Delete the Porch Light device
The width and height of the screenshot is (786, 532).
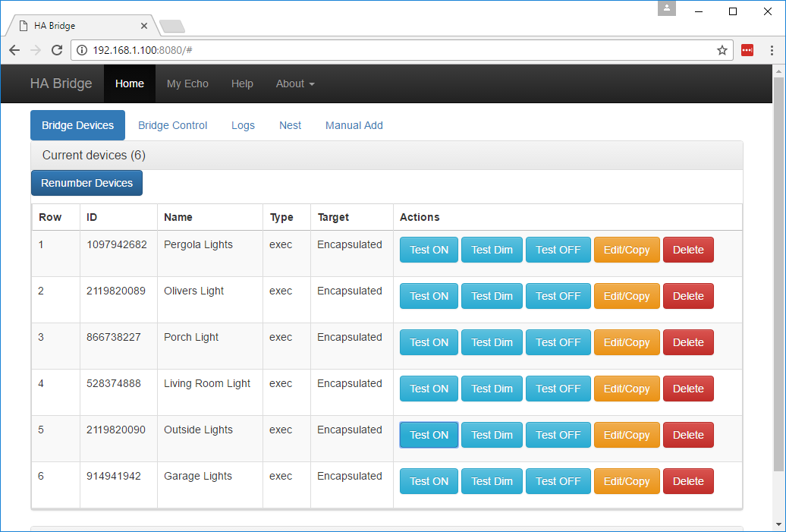click(x=688, y=342)
